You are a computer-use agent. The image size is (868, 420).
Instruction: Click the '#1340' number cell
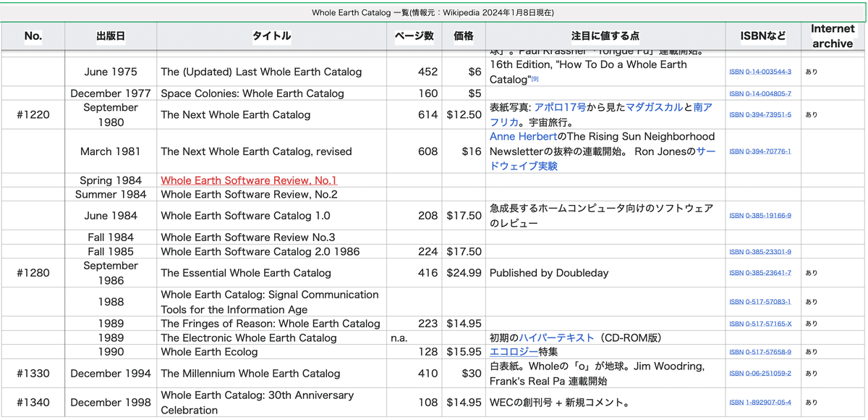33,403
